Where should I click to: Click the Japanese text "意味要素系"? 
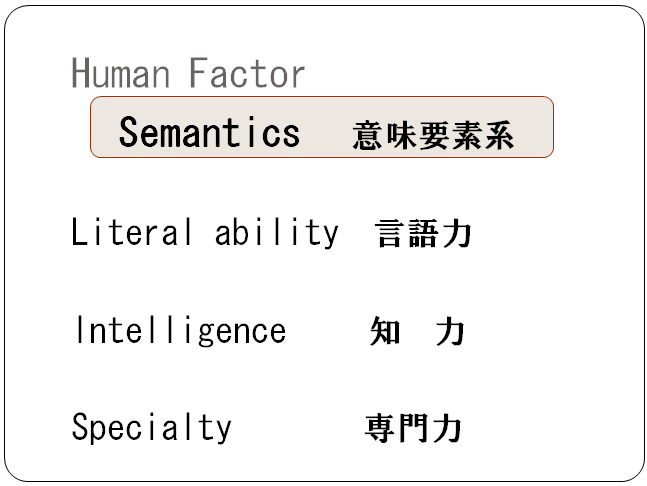pos(433,136)
